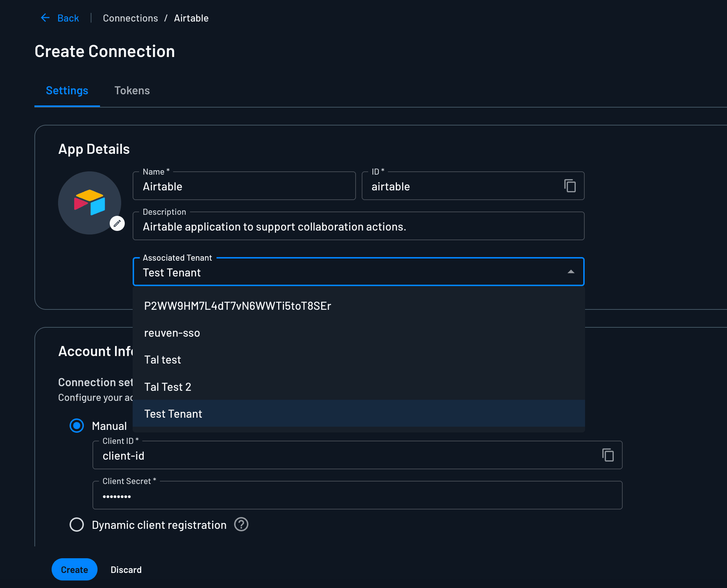Image resolution: width=727 pixels, height=588 pixels.
Task: Switch to the Settings tab
Action: (67, 90)
